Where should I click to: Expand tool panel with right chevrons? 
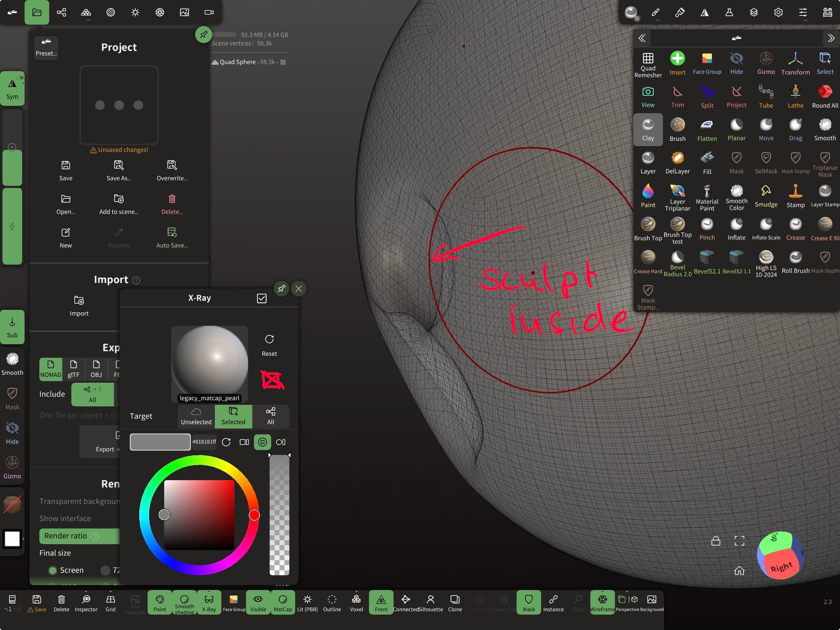click(x=830, y=38)
